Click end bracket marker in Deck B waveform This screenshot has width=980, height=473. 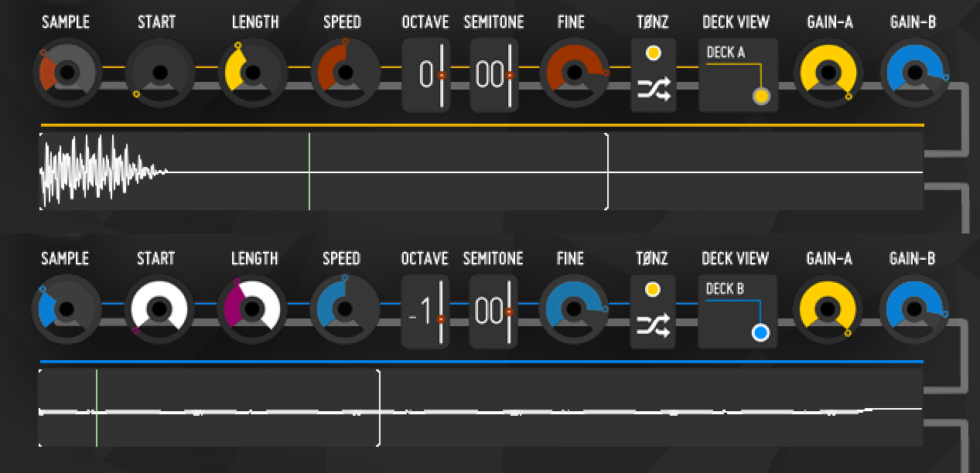(x=379, y=407)
